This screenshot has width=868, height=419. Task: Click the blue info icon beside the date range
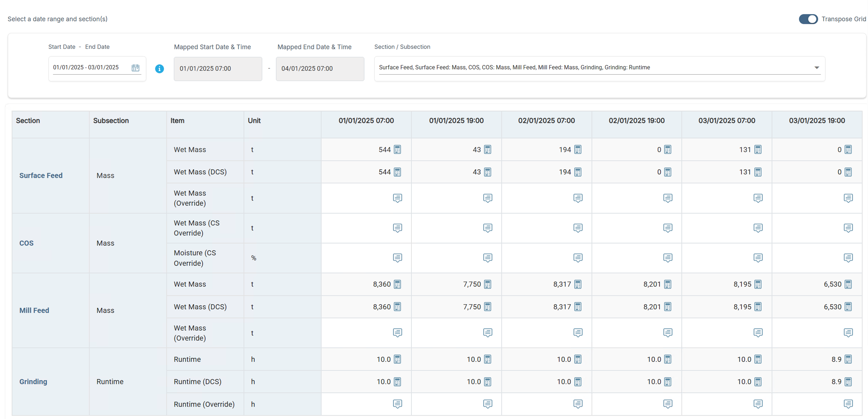tap(159, 69)
